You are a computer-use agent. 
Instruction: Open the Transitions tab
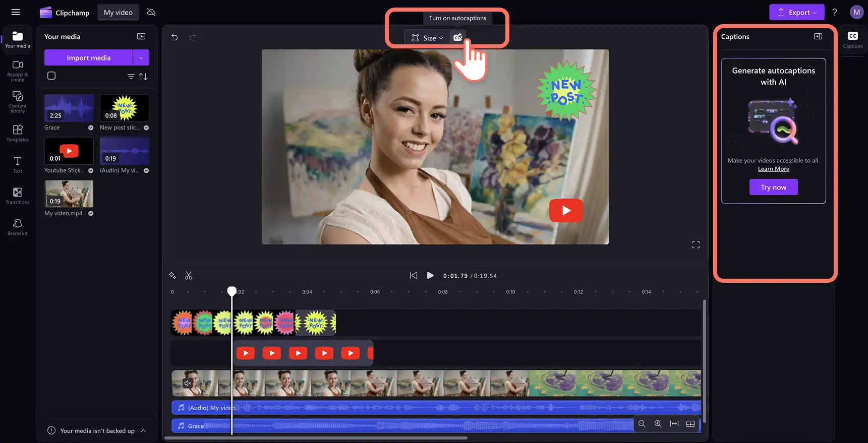pyautogui.click(x=18, y=196)
